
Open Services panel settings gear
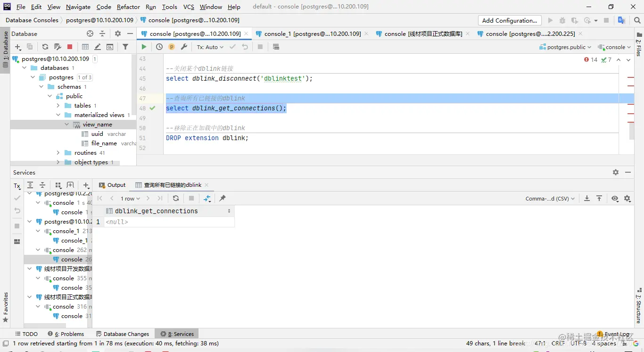(x=616, y=172)
